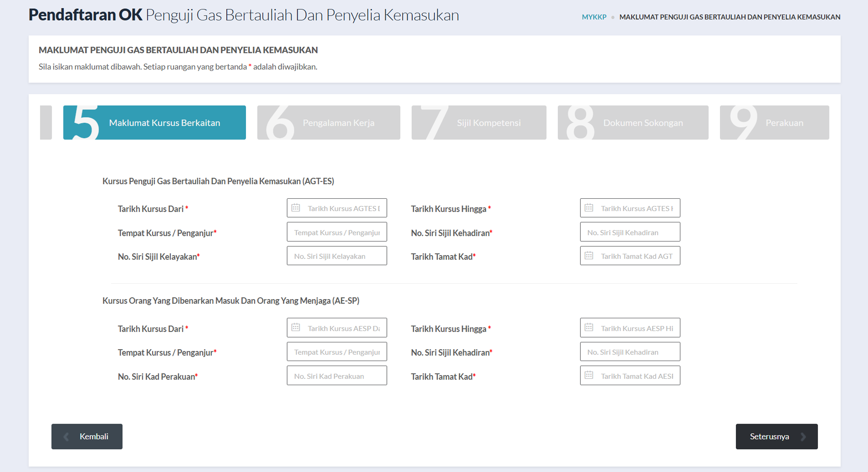This screenshot has width=868, height=472.
Task: Select step 8 Dokumen Sokongan tab
Action: [x=633, y=123]
